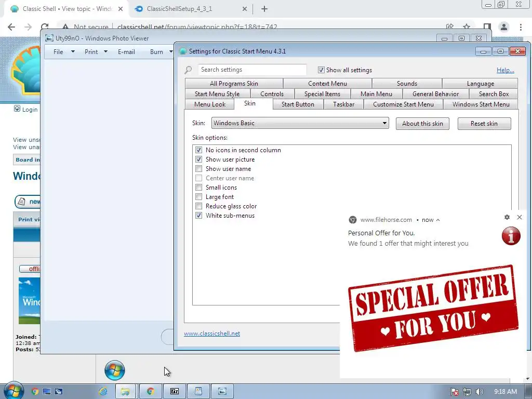Switch to the Start Button tab
This screenshot has width=532, height=399.
tap(298, 104)
